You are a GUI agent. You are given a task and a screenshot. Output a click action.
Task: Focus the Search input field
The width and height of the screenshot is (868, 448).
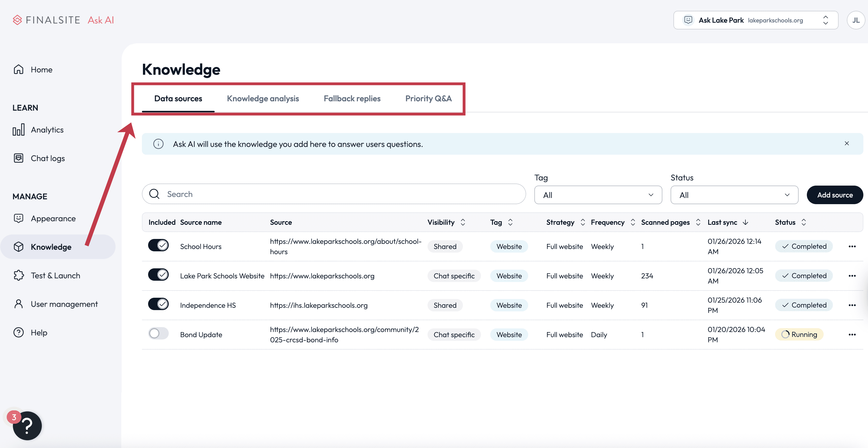click(334, 194)
